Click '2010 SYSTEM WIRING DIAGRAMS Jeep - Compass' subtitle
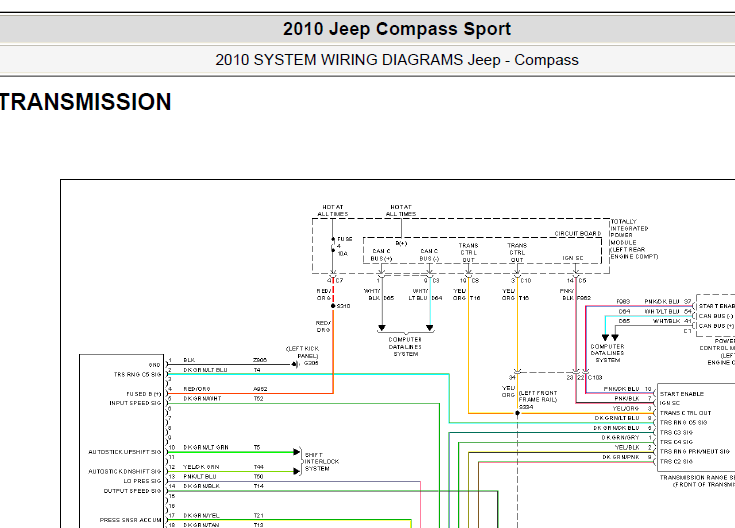Viewport: 735px width, 528px height. click(x=397, y=60)
